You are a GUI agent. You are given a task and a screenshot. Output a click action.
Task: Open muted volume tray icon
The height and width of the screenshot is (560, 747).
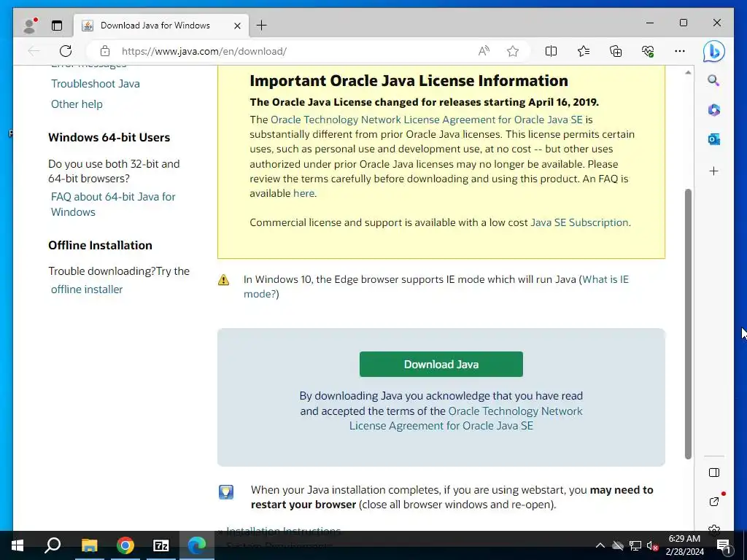(x=652, y=545)
